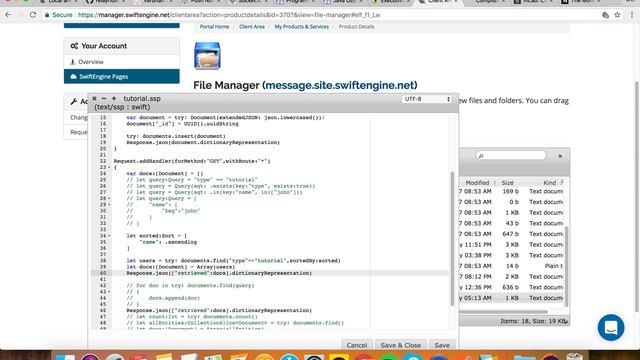Select the file row modified 11:51 PM
The width and height of the screenshot is (640, 360).
click(x=511, y=244)
